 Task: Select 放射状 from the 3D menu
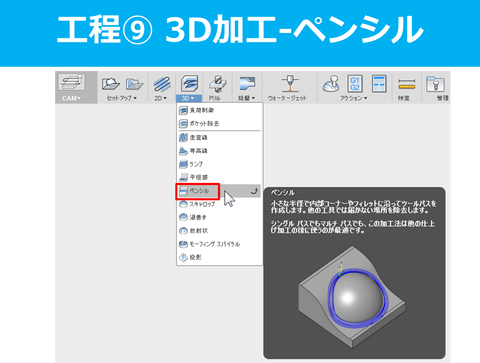coord(219,231)
